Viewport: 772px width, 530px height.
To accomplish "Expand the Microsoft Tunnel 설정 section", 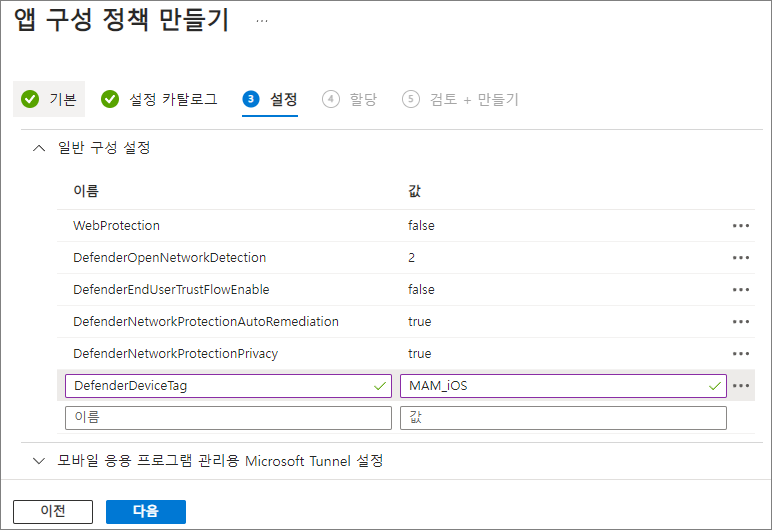I will coord(39,461).
